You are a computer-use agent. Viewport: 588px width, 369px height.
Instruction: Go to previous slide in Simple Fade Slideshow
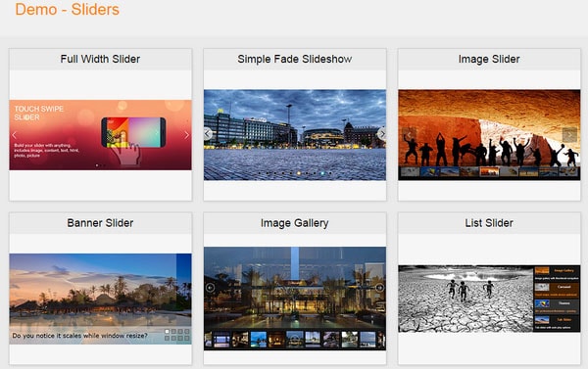click(x=208, y=134)
